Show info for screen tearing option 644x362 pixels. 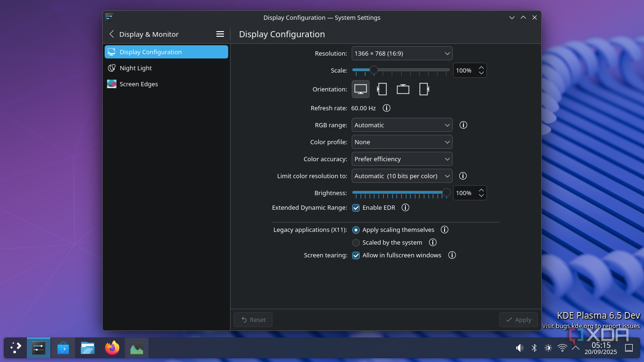coord(452,255)
